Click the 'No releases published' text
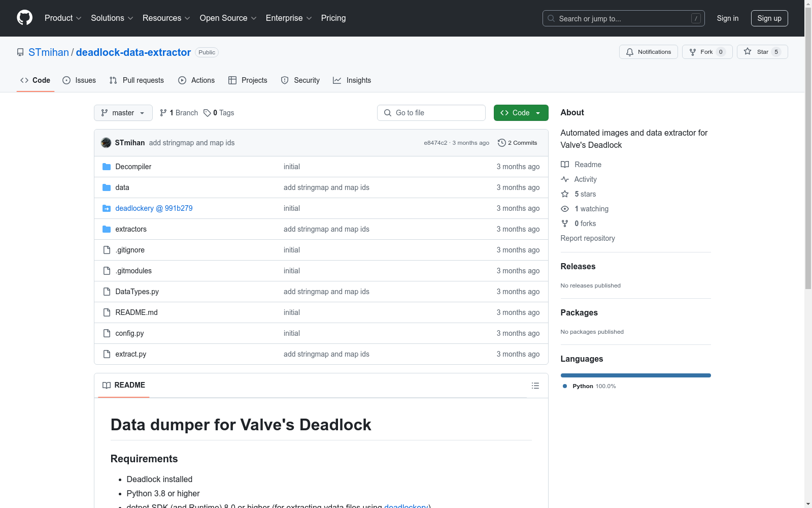 point(591,285)
